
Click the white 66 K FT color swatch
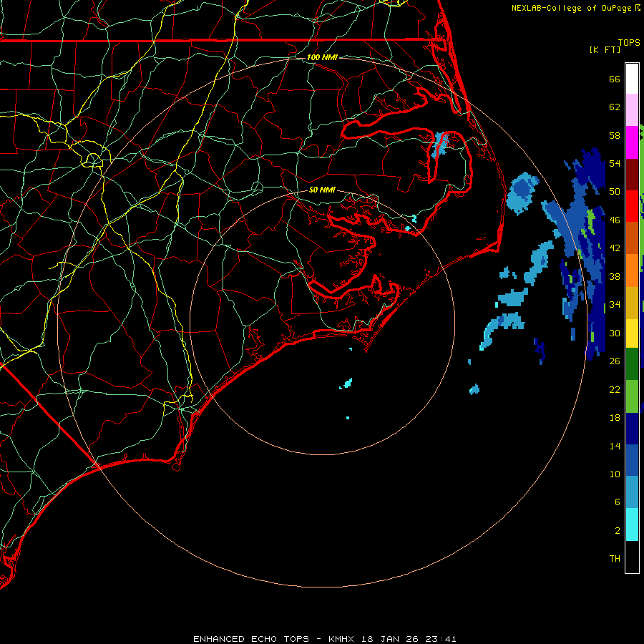click(x=632, y=79)
